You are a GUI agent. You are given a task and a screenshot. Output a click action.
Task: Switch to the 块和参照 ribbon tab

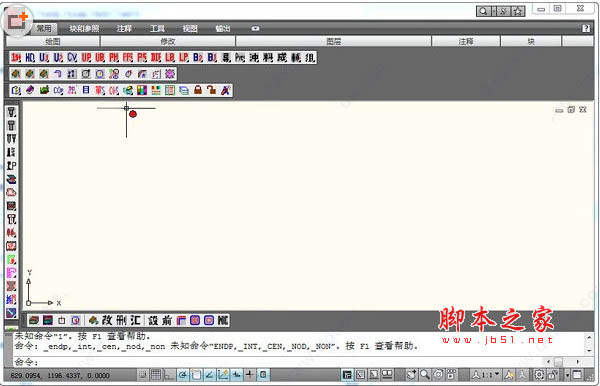pos(84,28)
